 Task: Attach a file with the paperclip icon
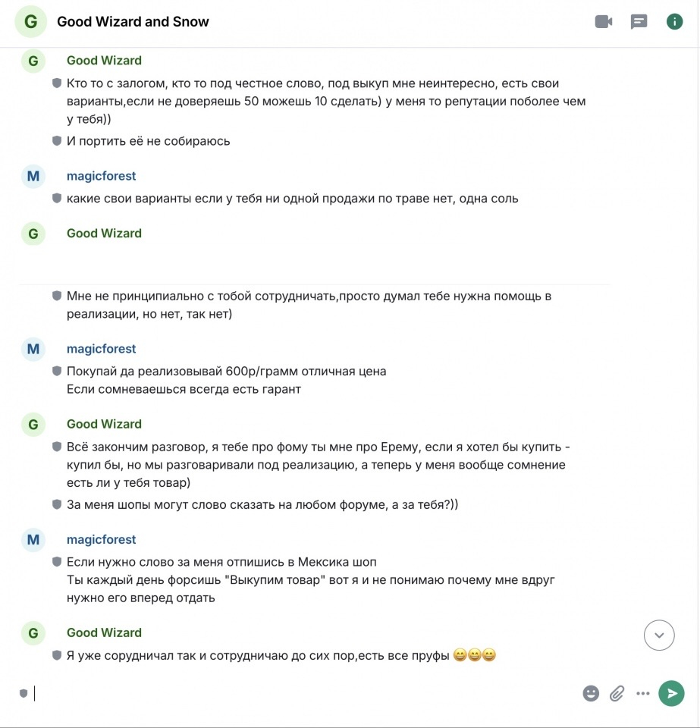tap(617, 693)
